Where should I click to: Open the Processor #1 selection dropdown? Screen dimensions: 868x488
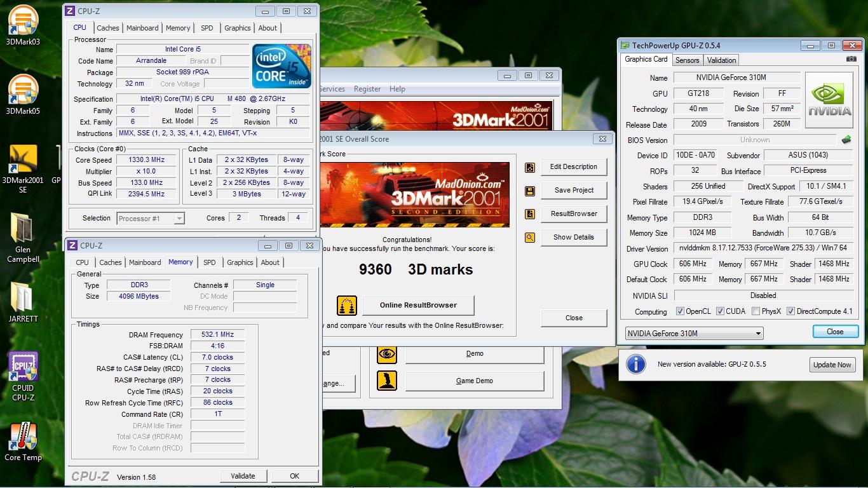(x=151, y=219)
